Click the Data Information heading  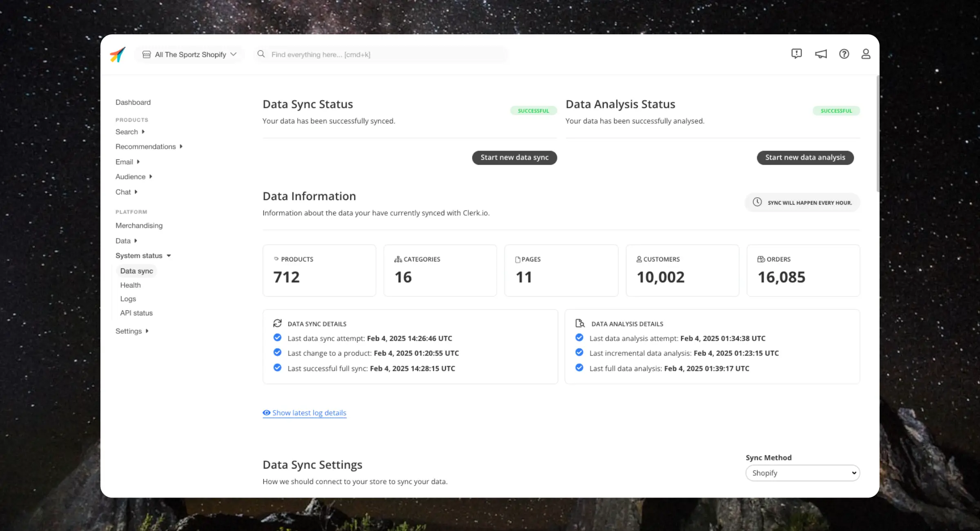click(309, 196)
